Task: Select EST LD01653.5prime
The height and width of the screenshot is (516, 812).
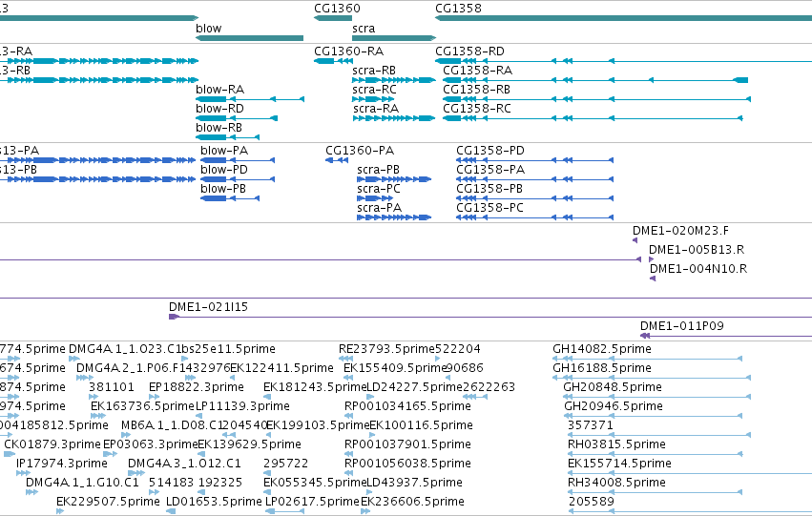Action: (x=214, y=502)
